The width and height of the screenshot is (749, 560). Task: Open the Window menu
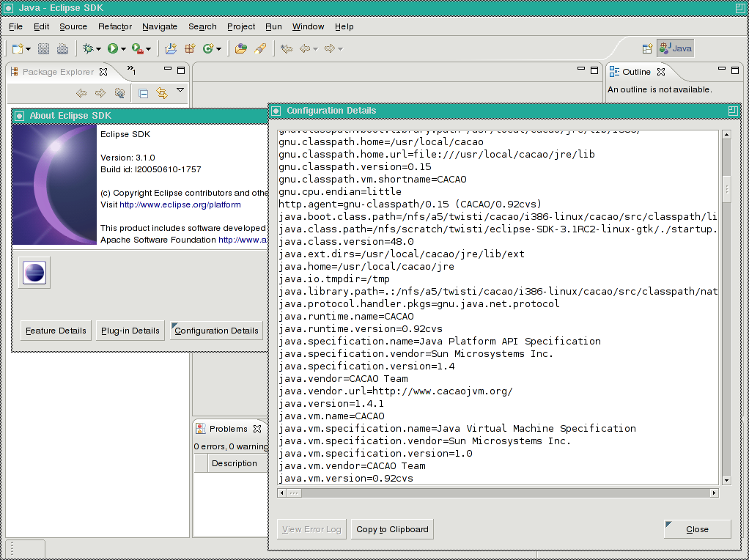tap(308, 27)
